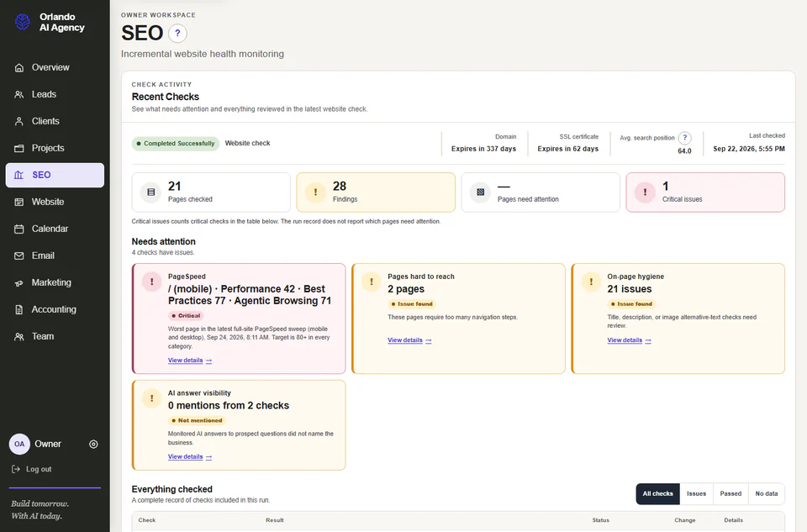This screenshot has width=807, height=532.
Task: Click the '21 issues' heading
Action: tap(630, 289)
